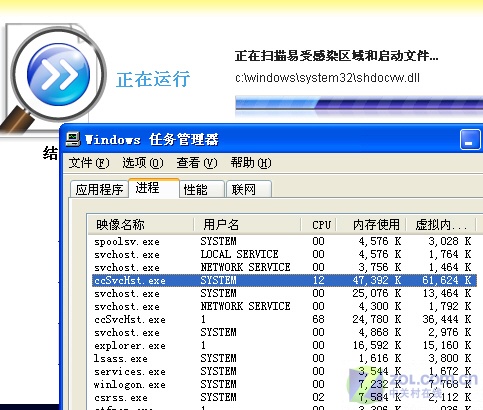Select the spoolsv.exe process row

click(284, 241)
